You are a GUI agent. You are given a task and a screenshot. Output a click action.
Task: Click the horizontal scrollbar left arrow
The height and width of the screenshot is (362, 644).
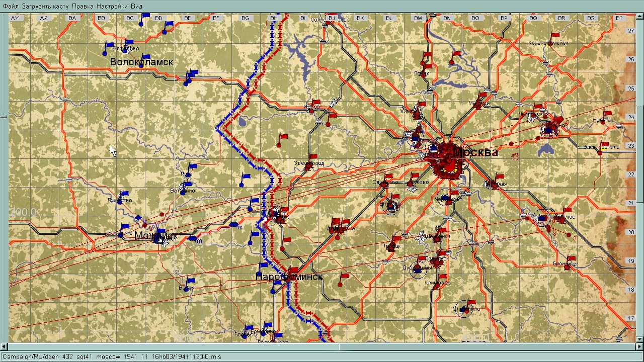click(4, 346)
